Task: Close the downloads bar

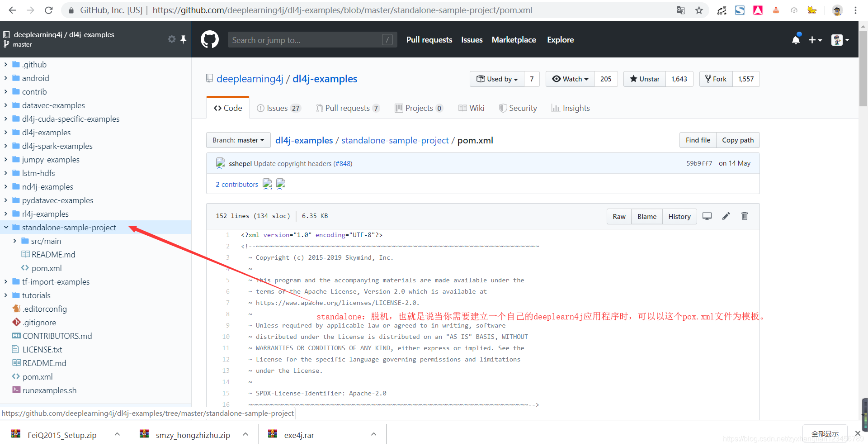Action: coord(858,433)
